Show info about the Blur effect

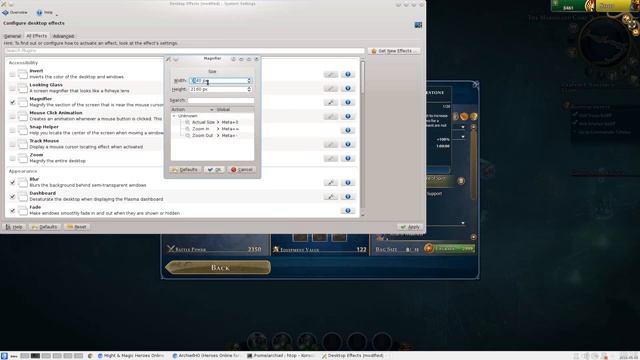348,182
